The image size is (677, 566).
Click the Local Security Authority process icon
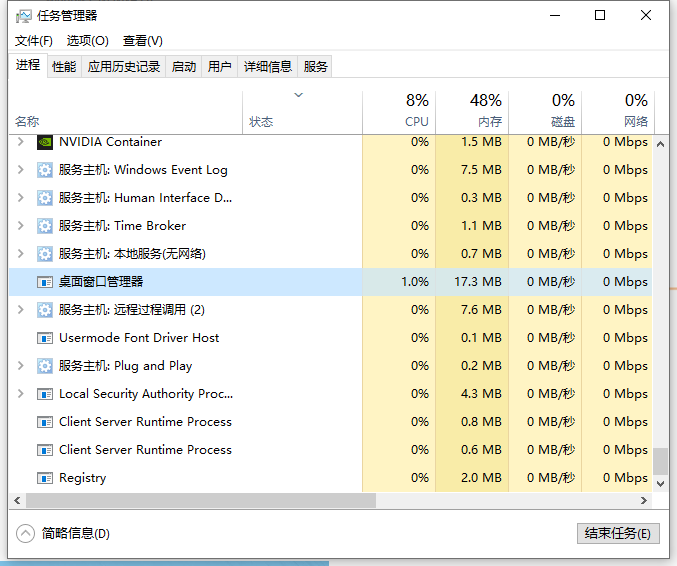click(45, 394)
